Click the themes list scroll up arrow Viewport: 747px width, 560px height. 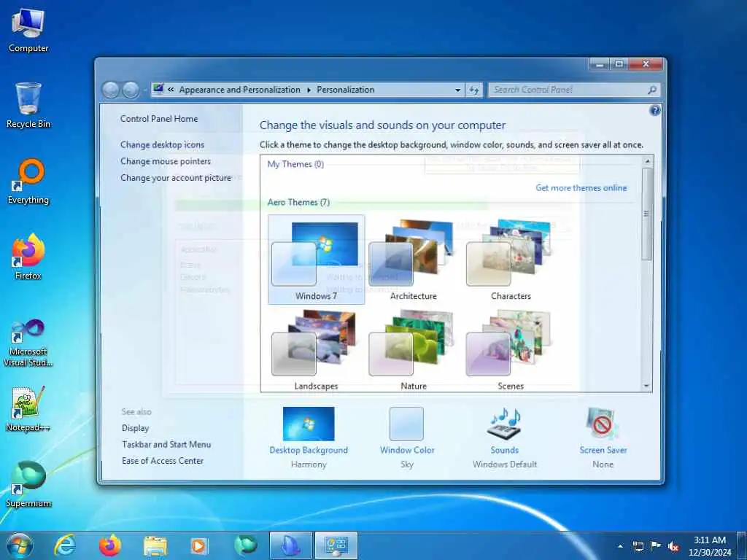(x=647, y=161)
